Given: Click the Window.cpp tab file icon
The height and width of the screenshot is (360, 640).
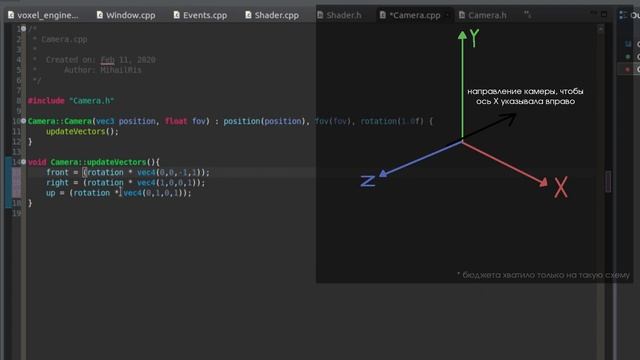Looking at the screenshot, I should [x=100, y=15].
